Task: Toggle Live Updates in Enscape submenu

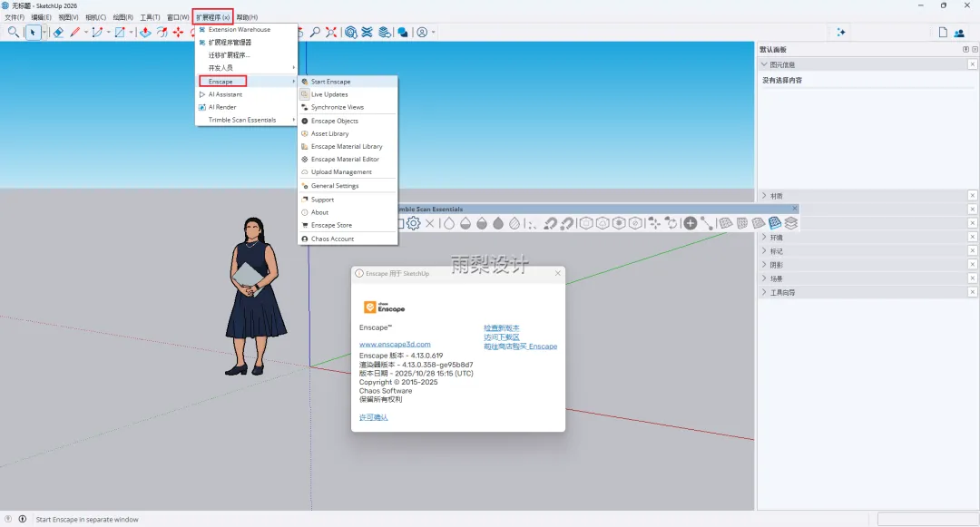Action: click(348, 94)
